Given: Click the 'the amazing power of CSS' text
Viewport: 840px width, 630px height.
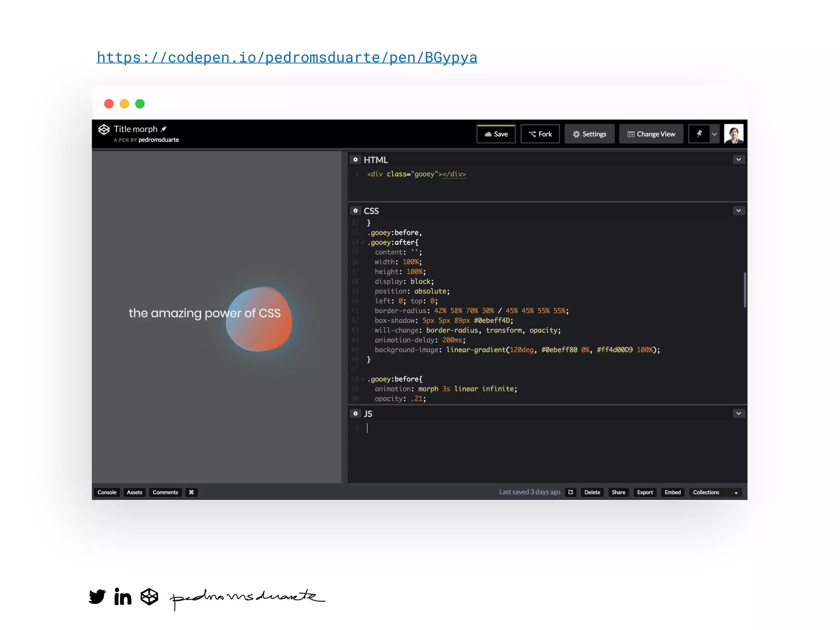Looking at the screenshot, I should click(205, 313).
